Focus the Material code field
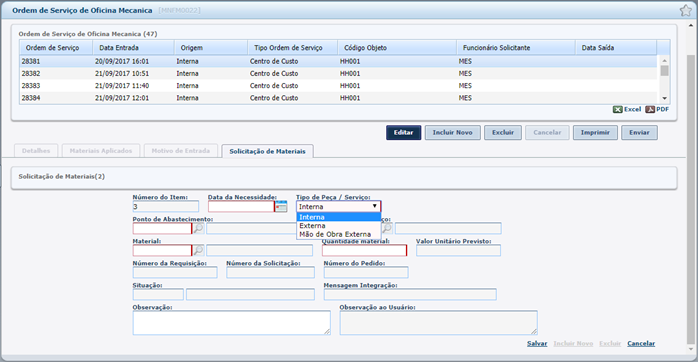This screenshot has width=698, height=362. pos(162,250)
